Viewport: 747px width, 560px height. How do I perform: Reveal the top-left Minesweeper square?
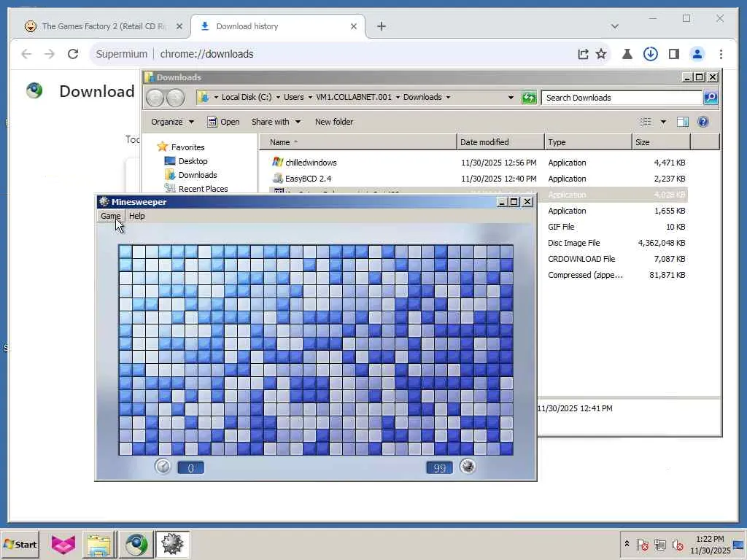pyautogui.click(x=125, y=252)
